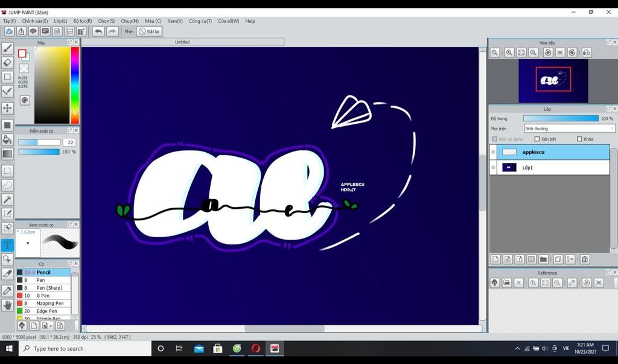Zoom in on the Navigator panel
Viewport: 618px width, 364px height.
(509, 53)
